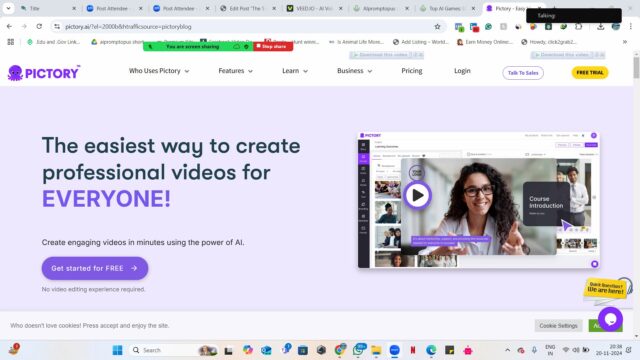
Task: Bookmark this page with the star icon
Action: coord(438,27)
